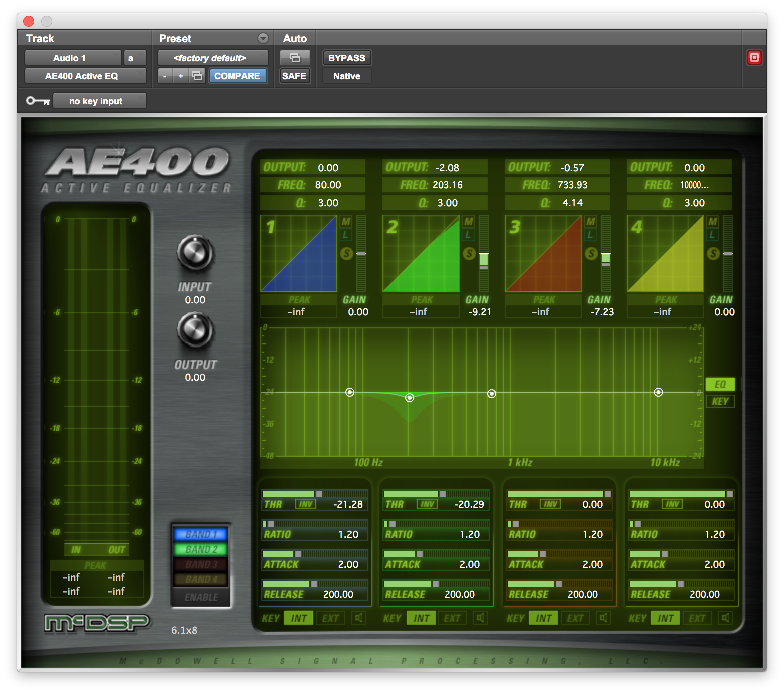Screen dimensions: 784x693
Task: Solo band 1 with S button
Action: tap(346, 254)
